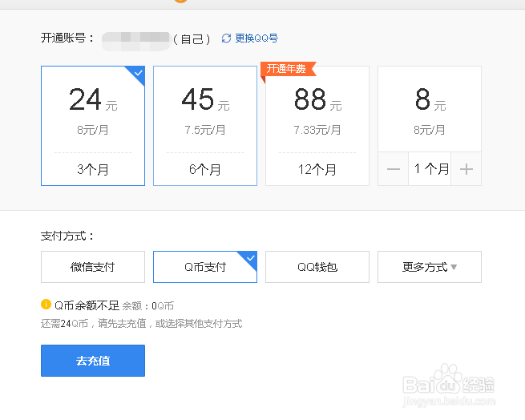Choose Q币支付 payment method
This screenshot has height=420, width=525.
pyautogui.click(x=205, y=267)
